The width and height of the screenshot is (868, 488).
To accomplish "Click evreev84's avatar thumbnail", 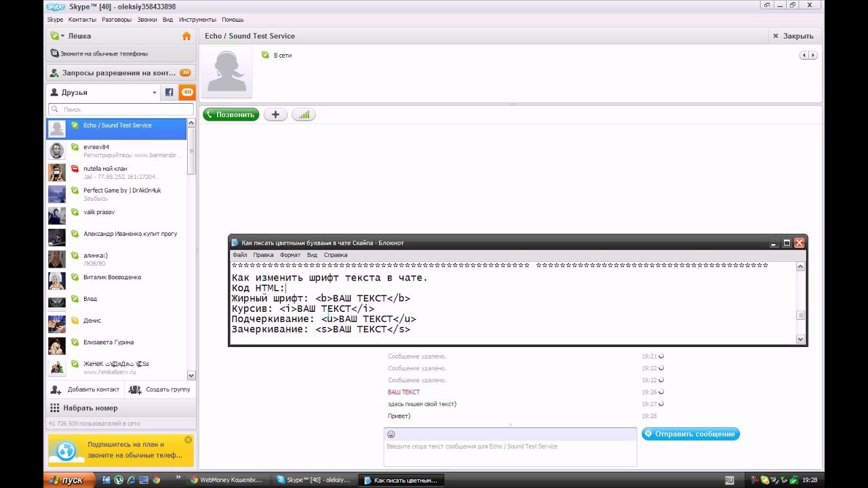I will [57, 150].
